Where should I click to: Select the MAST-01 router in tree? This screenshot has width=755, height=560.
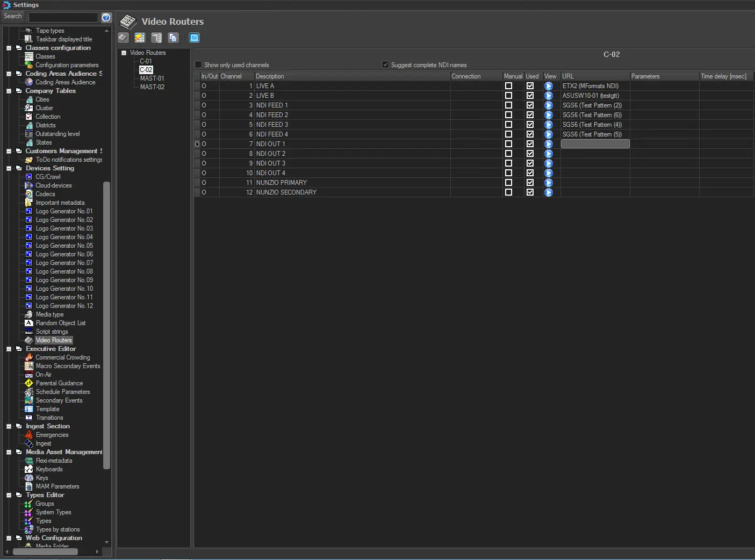pyautogui.click(x=152, y=78)
